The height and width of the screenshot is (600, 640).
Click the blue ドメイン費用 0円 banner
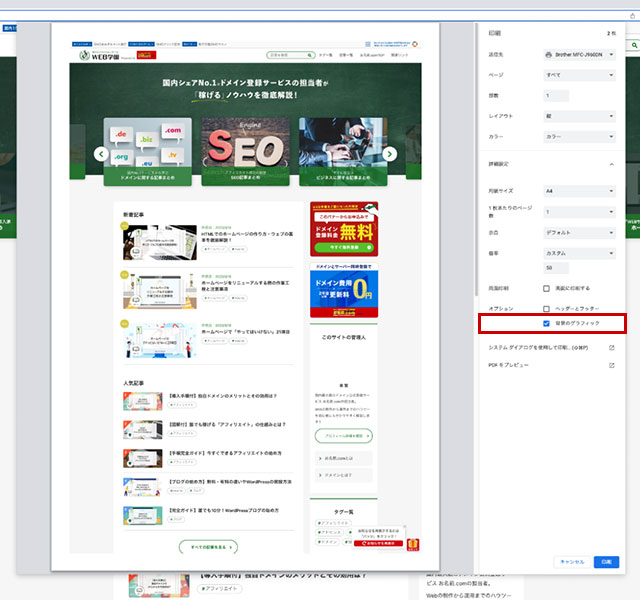coord(344,290)
